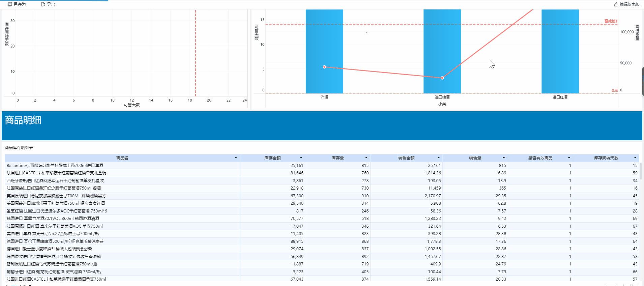The height and width of the screenshot is (286, 644).
Task: Open 编辑仪表板 edit dashboard
Action: 627,4
